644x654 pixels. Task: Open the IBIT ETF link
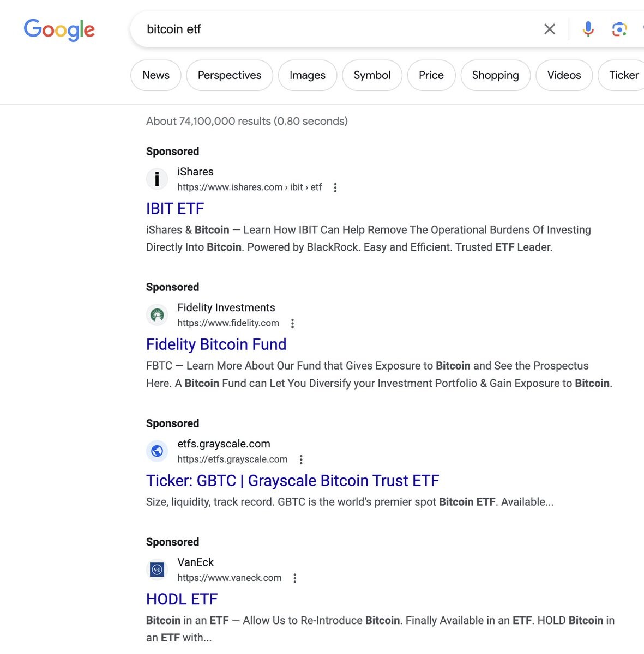[175, 209]
